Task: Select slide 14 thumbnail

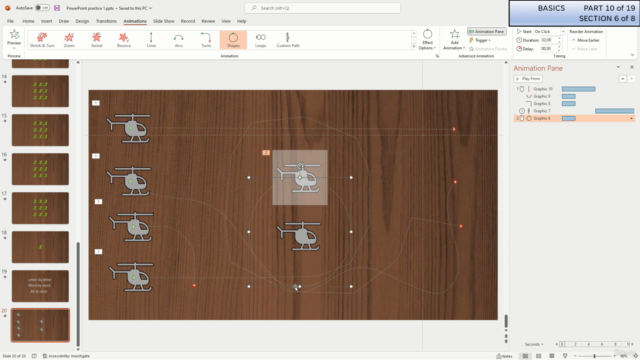Action: point(40,91)
